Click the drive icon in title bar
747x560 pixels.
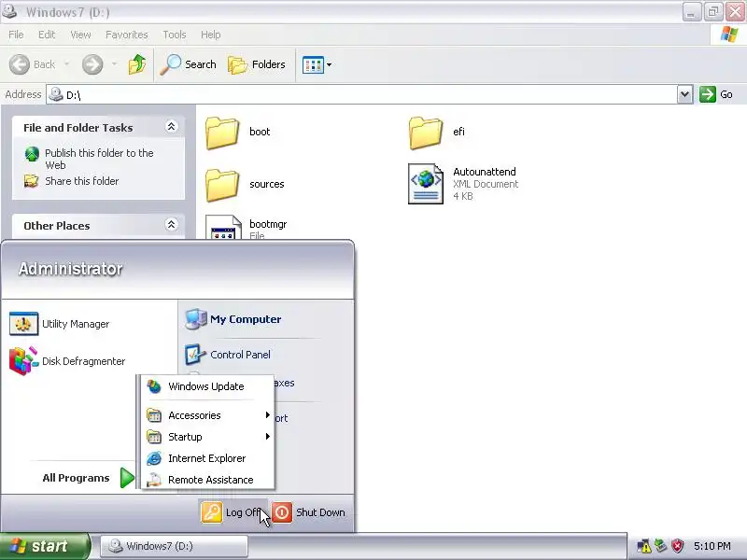tap(9, 11)
